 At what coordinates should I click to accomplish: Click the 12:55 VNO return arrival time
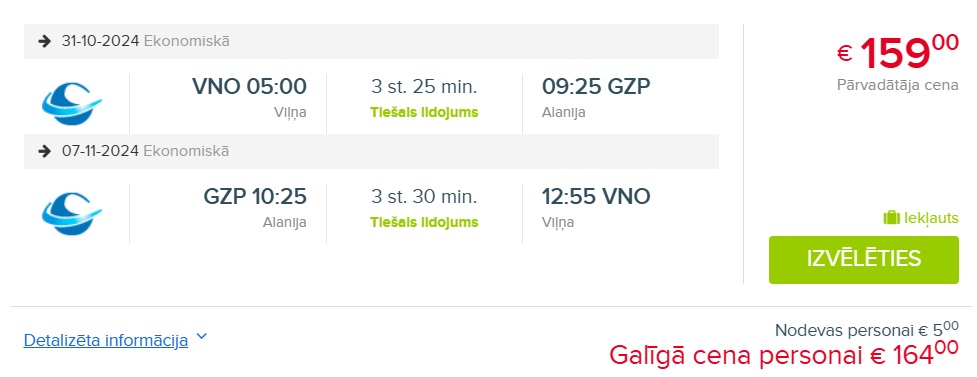click(x=596, y=196)
